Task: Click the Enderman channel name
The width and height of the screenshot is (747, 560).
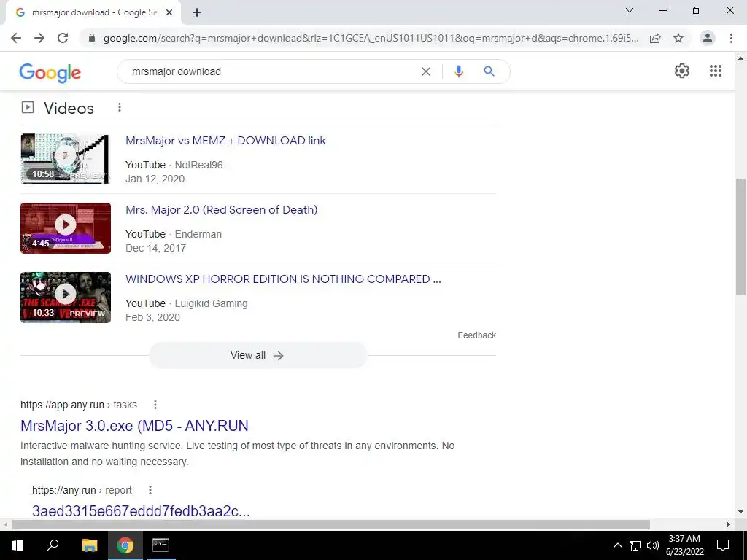Action: (x=198, y=234)
